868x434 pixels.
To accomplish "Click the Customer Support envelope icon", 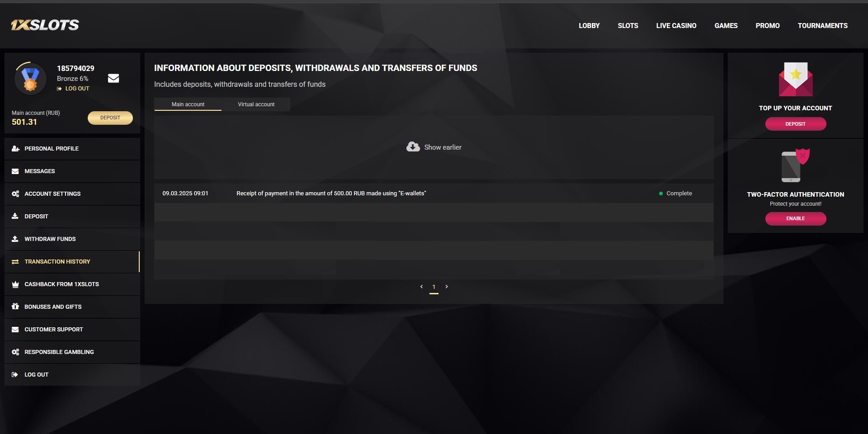I will click(15, 330).
